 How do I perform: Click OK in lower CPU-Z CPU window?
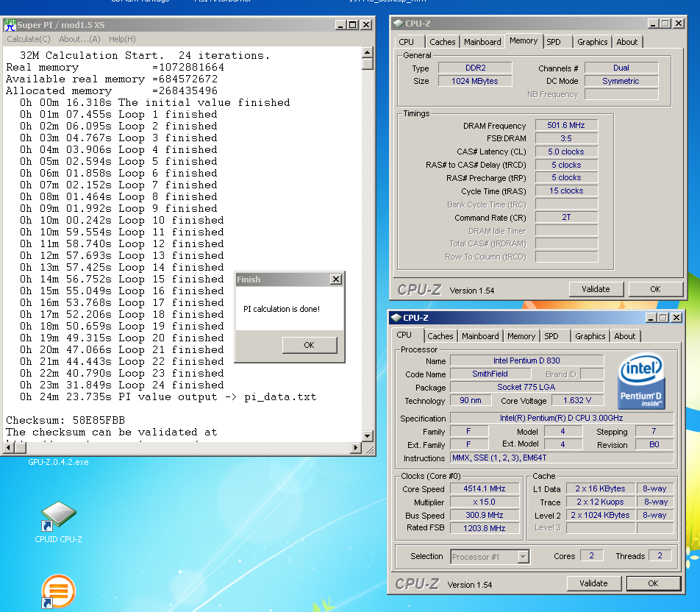(x=653, y=583)
